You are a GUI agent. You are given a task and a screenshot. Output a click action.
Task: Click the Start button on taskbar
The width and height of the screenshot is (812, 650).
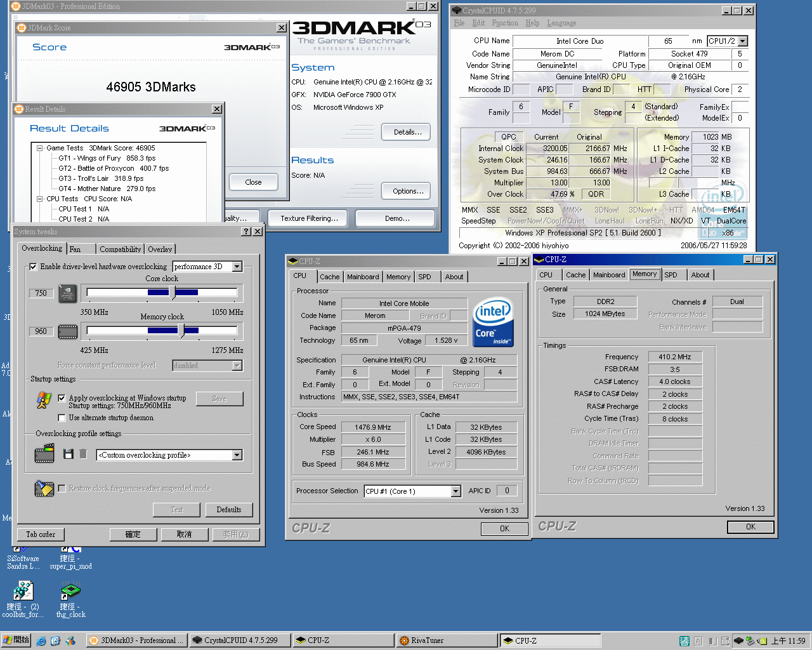[x=16, y=640]
